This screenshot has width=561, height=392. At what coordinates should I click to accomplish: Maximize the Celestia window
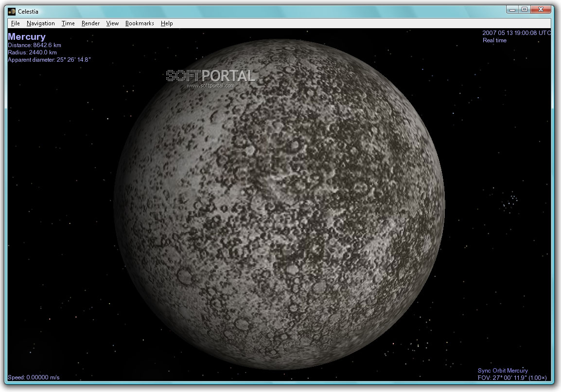pyautogui.click(x=525, y=10)
